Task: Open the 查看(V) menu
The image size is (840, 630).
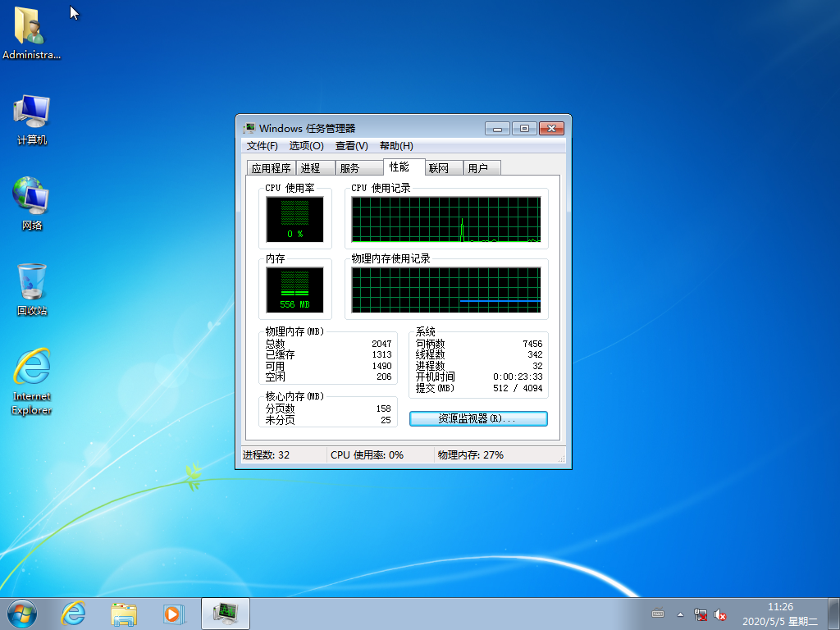Action: click(x=351, y=146)
